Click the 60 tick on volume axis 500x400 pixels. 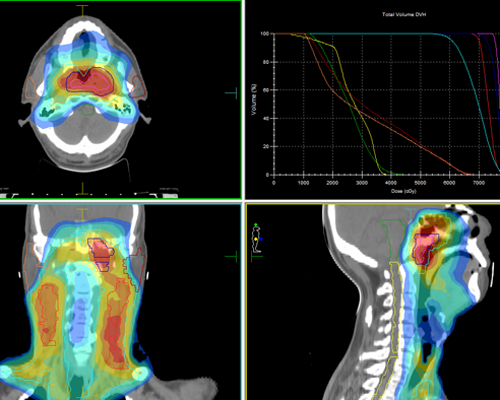pyautogui.click(x=266, y=90)
